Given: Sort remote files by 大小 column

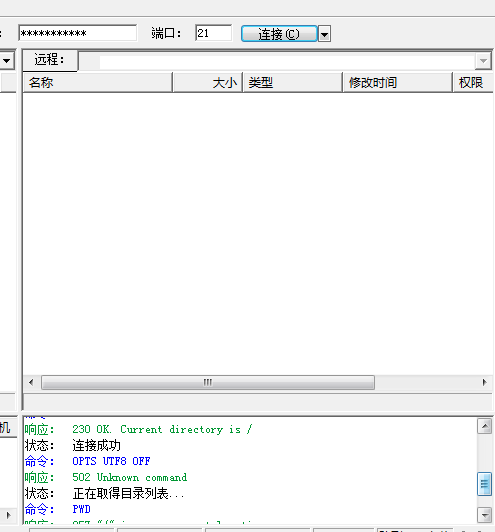Looking at the screenshot, I should click(x=208, y=82).
